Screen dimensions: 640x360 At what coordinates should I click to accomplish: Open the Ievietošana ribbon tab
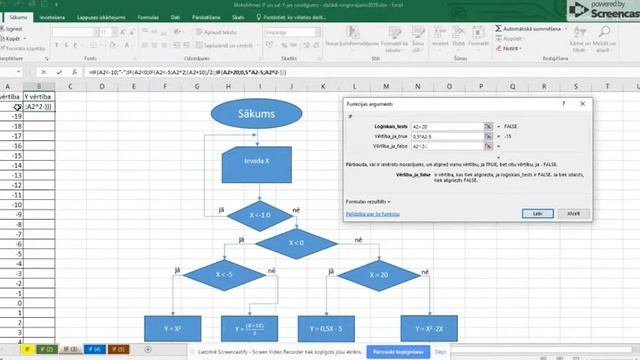pyautogui.click(x=52, y=17)
